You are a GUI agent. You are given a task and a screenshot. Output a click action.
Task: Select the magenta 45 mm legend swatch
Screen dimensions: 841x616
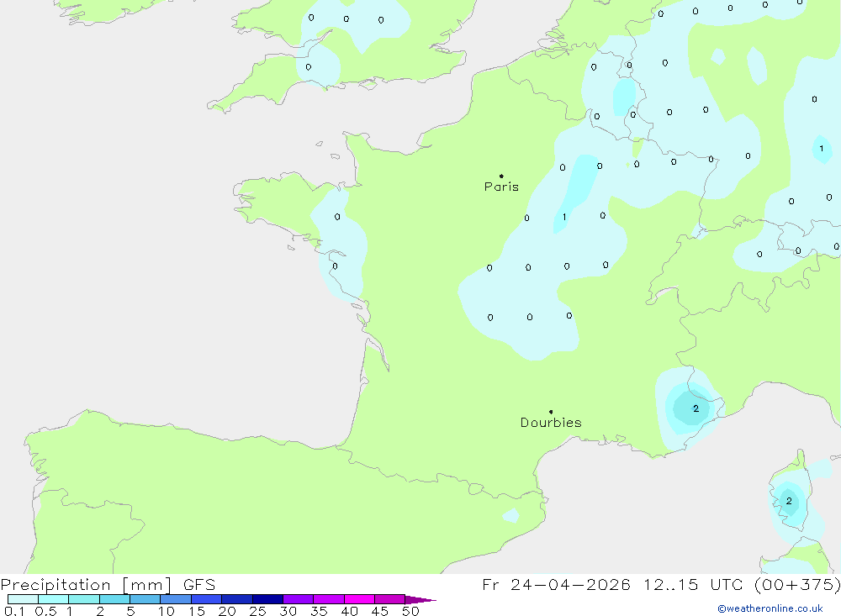[389, 600]
